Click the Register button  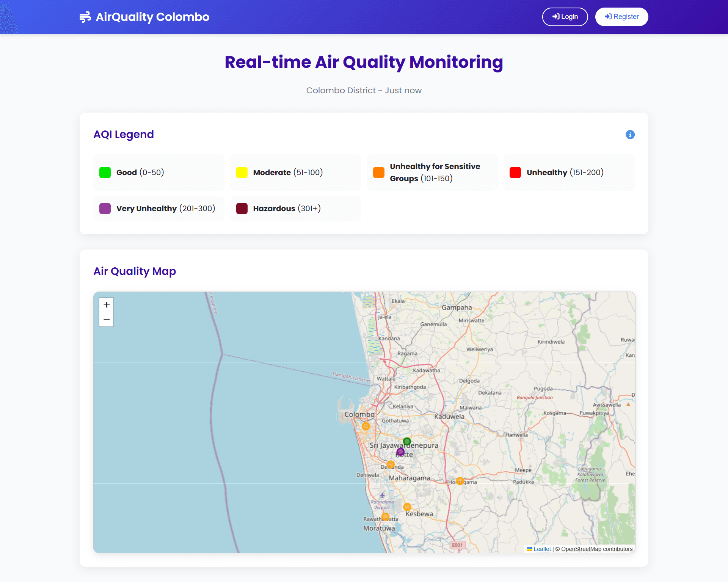coord(621,17)
